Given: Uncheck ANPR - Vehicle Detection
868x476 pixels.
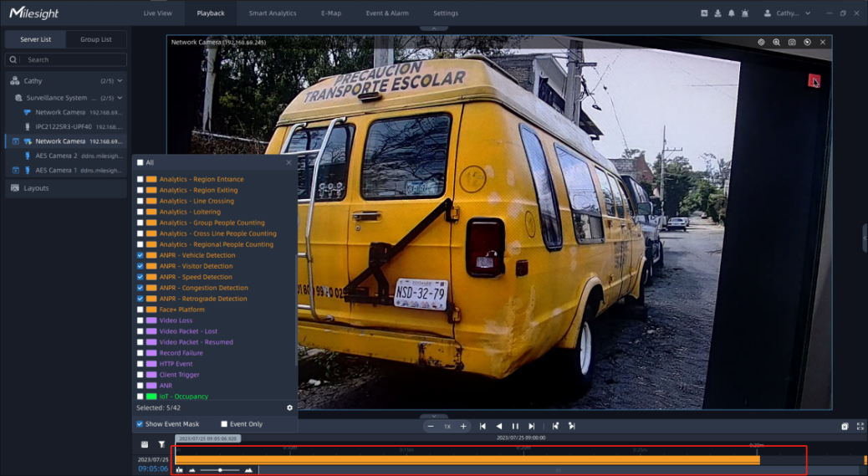Looking at the screenshot, I should point(140,255).
